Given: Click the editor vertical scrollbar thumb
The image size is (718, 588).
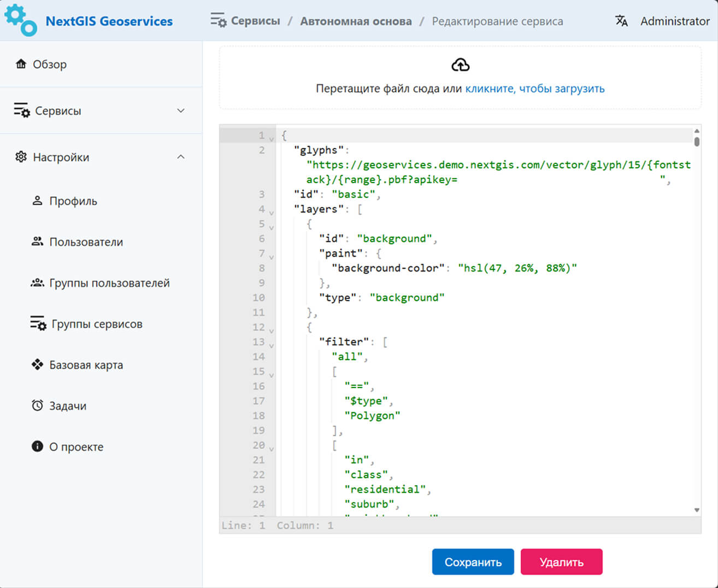Looking at the screenshot, I should tap(697, 142).
